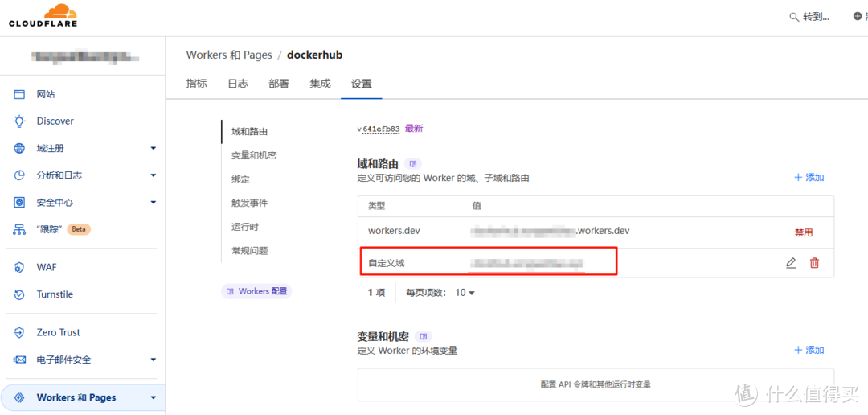Collapse the Workers 和 Pages sidebar arrow
This screenshot has width=868, height=415.
[x=154, y=398]
